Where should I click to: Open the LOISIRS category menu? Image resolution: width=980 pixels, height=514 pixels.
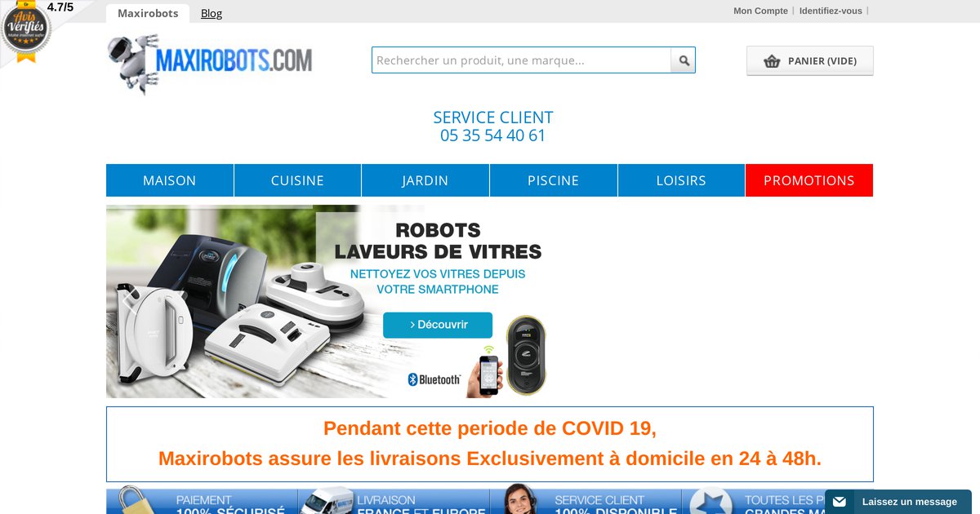click(x=681, y=180)
